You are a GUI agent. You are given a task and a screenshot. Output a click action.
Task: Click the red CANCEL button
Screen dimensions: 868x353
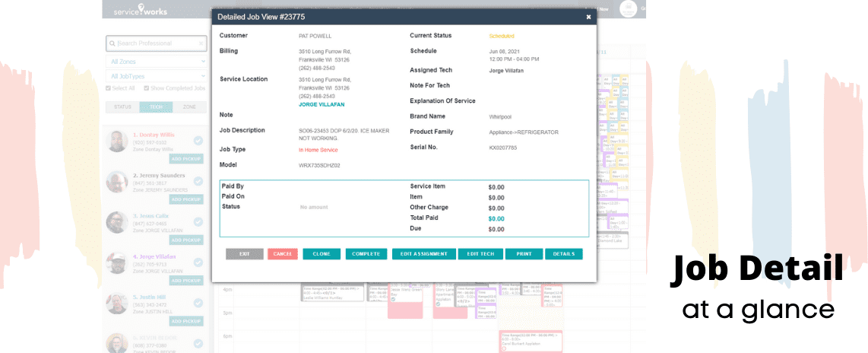(x=282, y=254)
